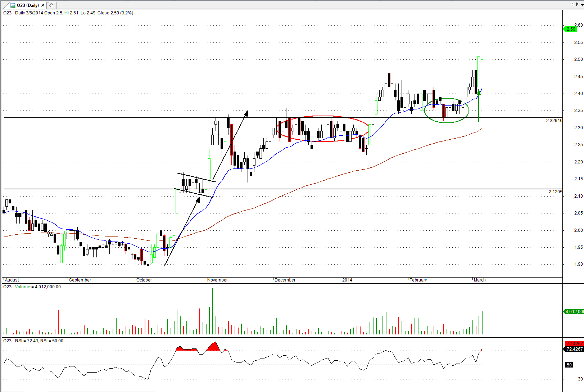Add a new chart tab
The width and height of the screenshot is (584, 392).
[51, 5]
